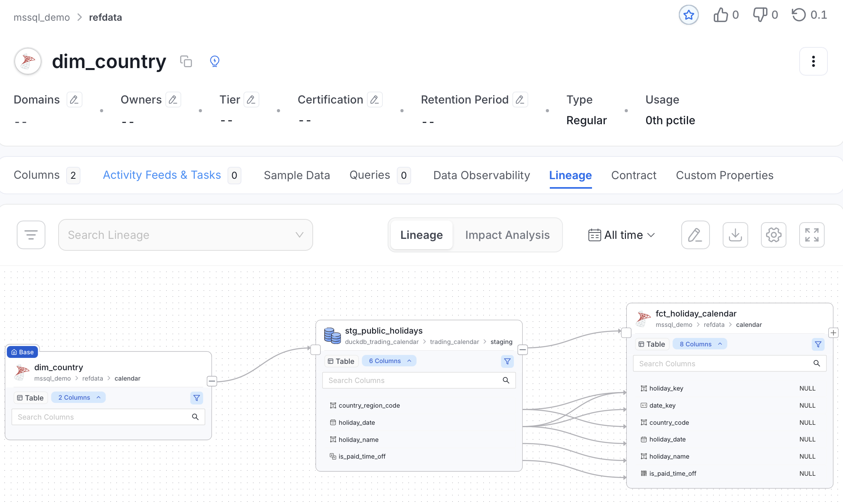Viewport: 843px width, 504px height.
Task: Toggle fullscreen lineage view
Action: pos(812,235)
